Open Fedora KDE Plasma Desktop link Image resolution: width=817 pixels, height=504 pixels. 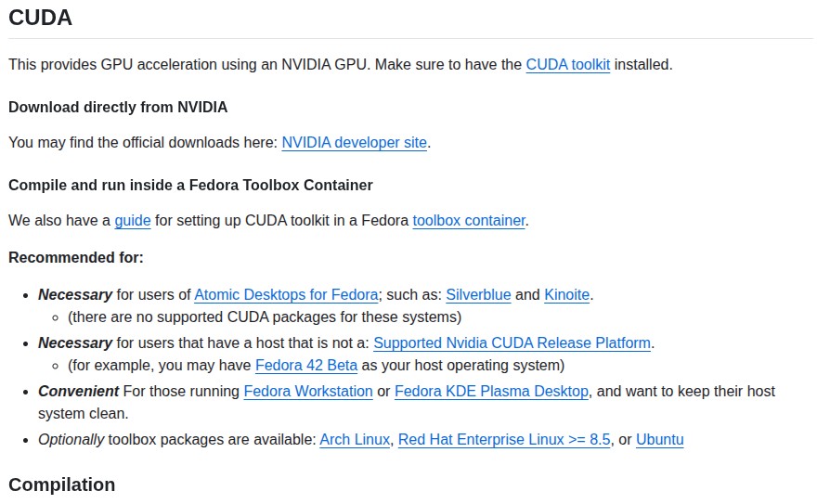click(491, 392)
